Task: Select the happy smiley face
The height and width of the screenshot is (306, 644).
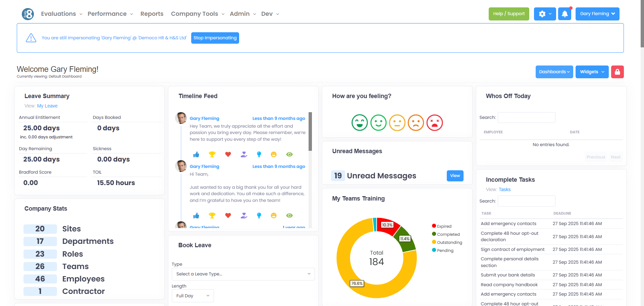Action: click(x=378, y=123)
